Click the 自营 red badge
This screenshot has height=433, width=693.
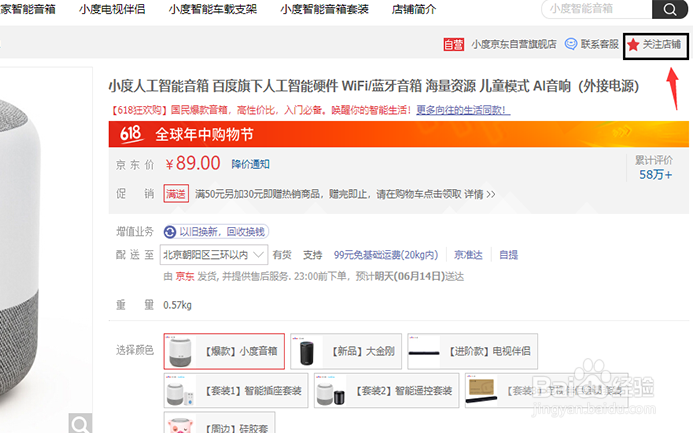coord(453,45)
